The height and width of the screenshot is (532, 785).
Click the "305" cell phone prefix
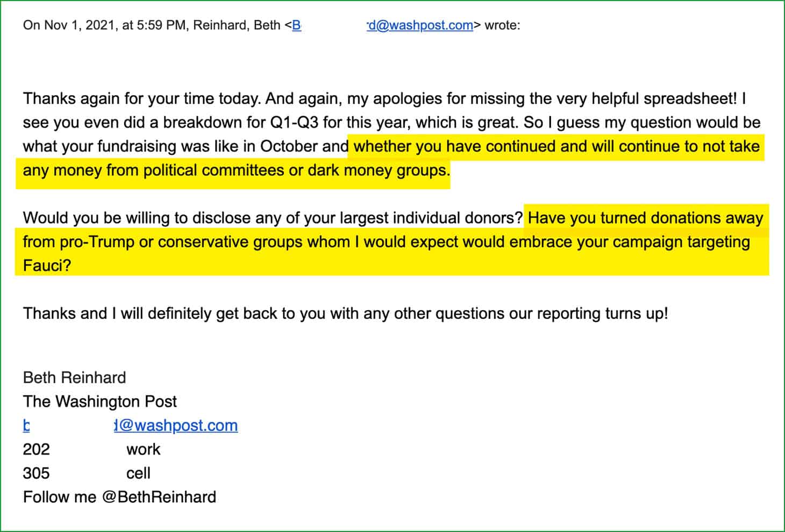tap(37, 473)
